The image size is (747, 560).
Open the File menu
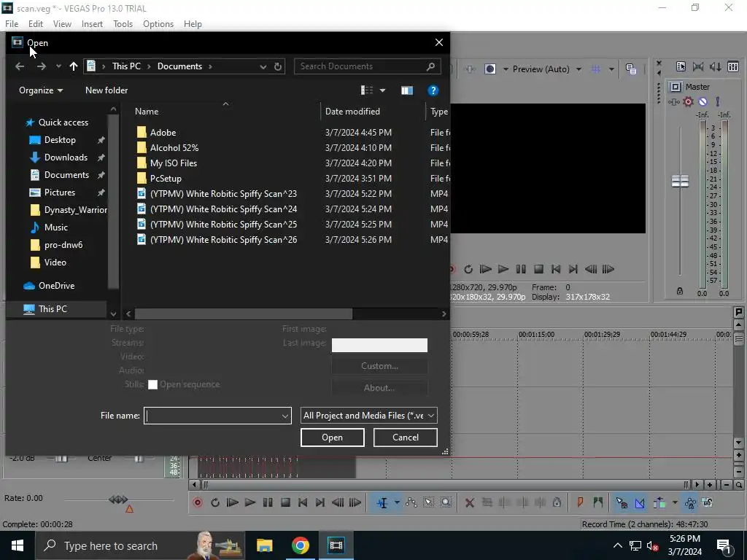pyautogui.click(x=12, y=24)
